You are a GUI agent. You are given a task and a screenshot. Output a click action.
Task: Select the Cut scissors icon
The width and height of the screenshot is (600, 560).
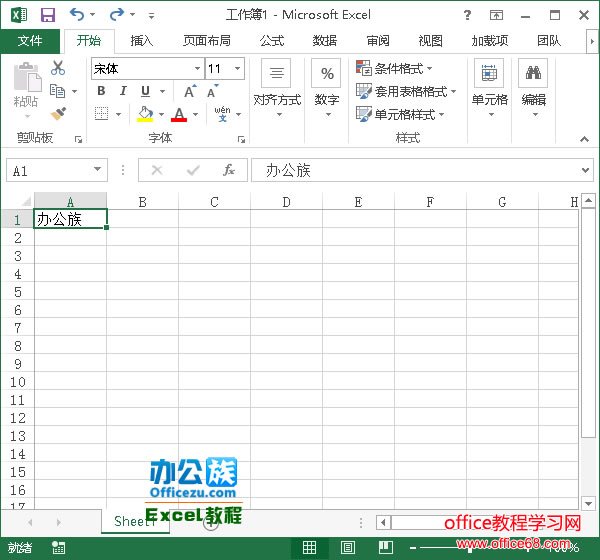tap(58, 68)
